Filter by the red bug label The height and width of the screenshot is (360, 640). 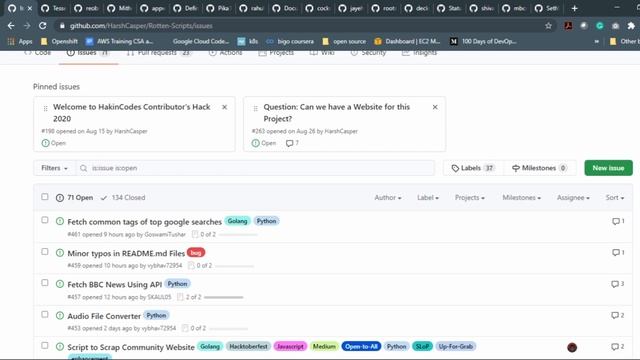pos(196,253)
